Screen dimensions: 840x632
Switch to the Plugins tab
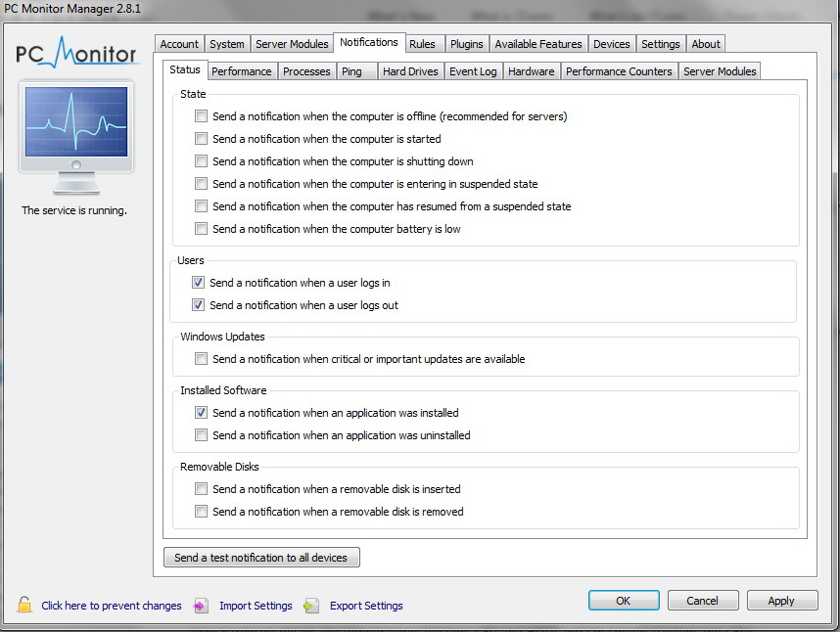[467, 44]
